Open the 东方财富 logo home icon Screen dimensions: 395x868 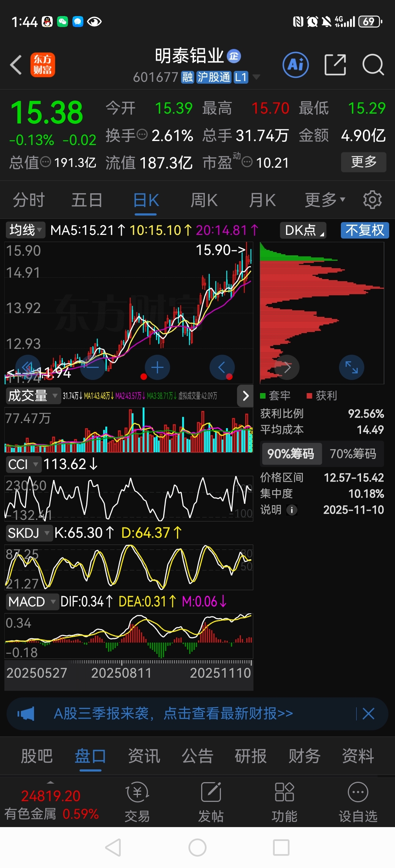pyautogui.click(x=42, y=65)
